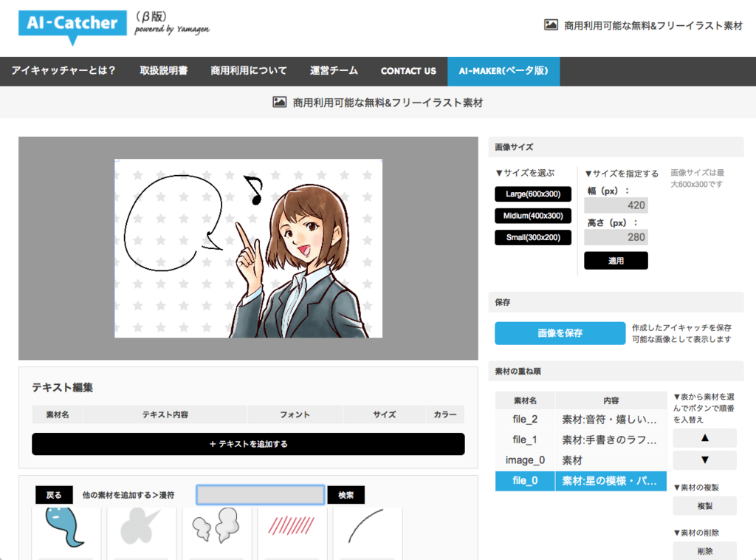This screenshot has height=560, width=756.
Task: Click the 画像を保存 save button
Action: click(x=560, y=333)
